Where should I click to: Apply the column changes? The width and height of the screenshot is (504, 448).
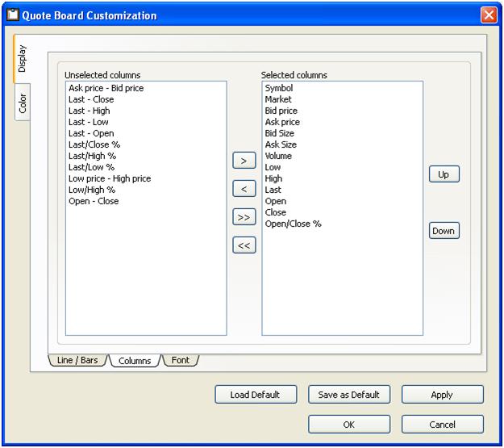coord(442,395)
